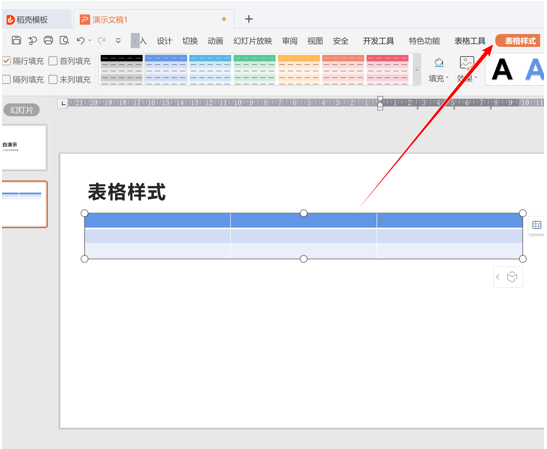Expand the table style gallery arrow
The width and height of the screenshot is (547, 449).
pyautogui.click(x=417, y=70)
